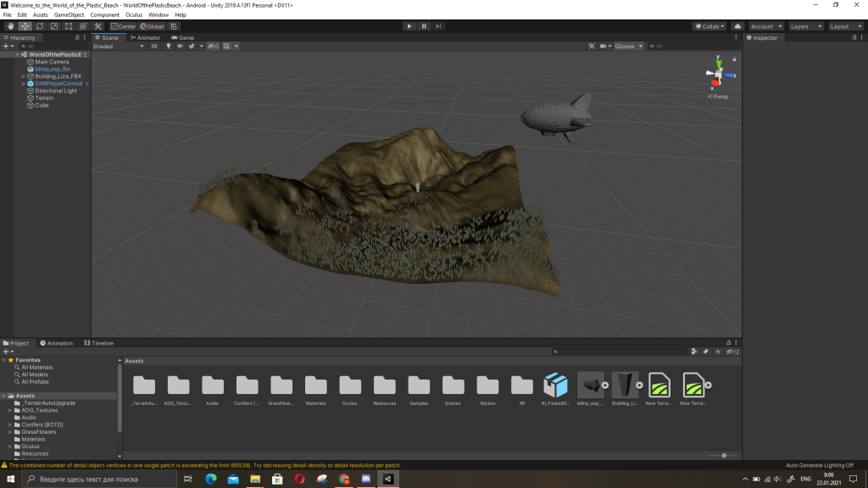
Task: Adjust the asset icon size slider
Action: click(722, 455)
